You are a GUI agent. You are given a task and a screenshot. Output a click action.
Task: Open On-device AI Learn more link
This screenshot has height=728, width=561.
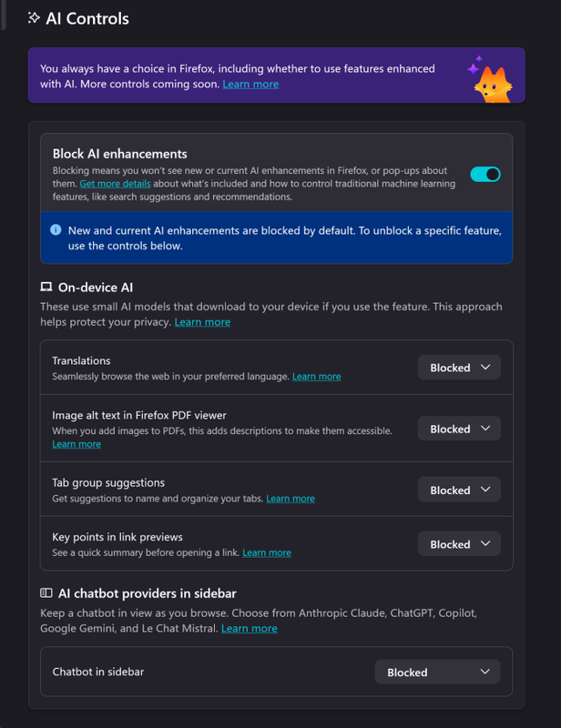point(202,322)
